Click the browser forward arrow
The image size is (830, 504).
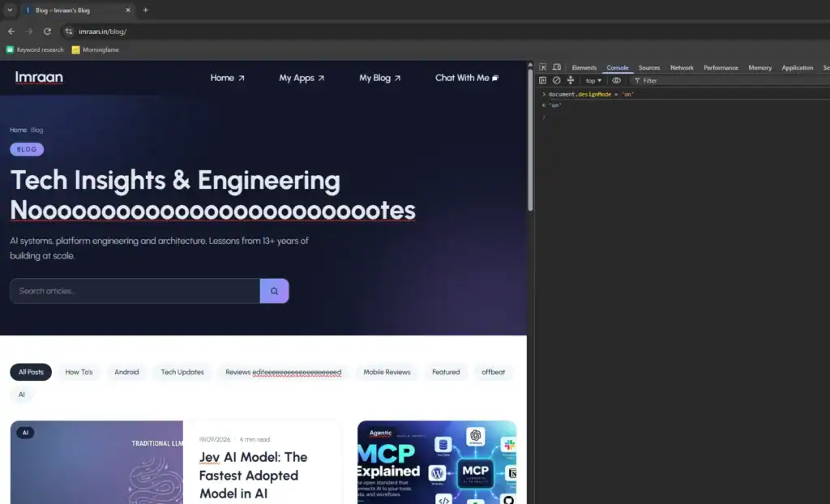tap(29, 32)
